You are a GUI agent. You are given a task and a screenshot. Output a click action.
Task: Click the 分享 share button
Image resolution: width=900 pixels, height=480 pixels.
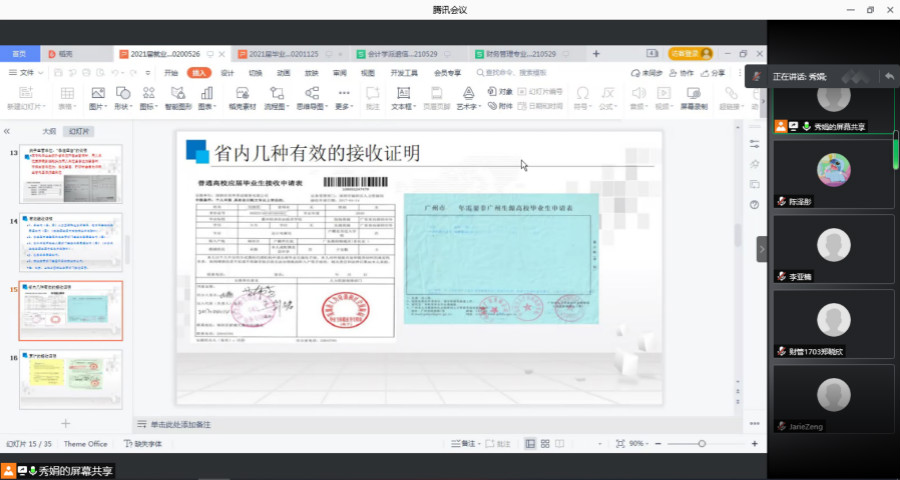pos(714,73)
